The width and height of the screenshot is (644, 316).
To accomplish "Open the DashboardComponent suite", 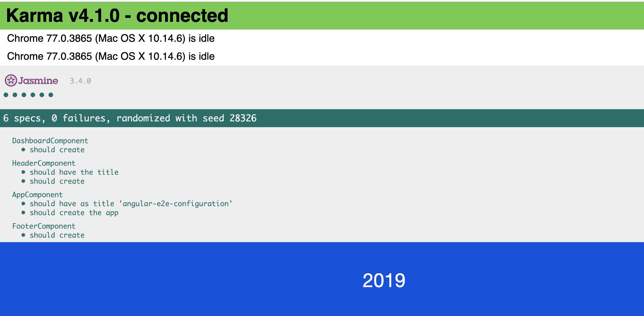I will [x=50, y=140].
